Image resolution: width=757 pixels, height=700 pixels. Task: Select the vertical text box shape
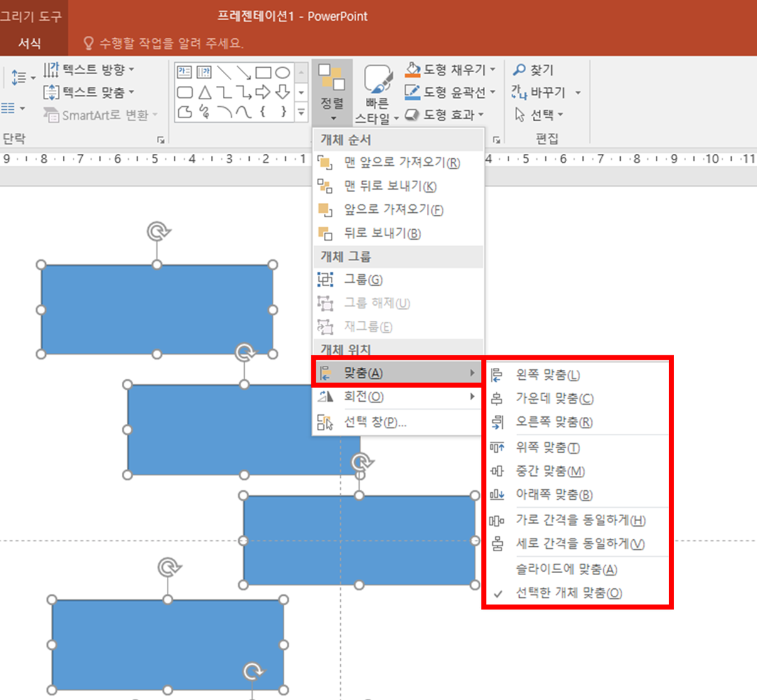tap(204, 72)
